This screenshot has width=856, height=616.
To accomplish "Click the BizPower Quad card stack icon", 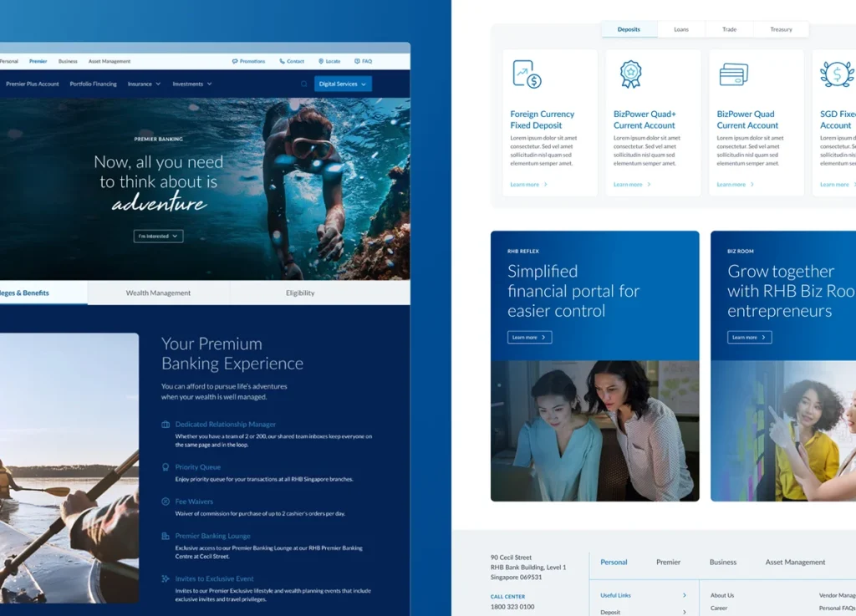I will (x=733, y=74).
